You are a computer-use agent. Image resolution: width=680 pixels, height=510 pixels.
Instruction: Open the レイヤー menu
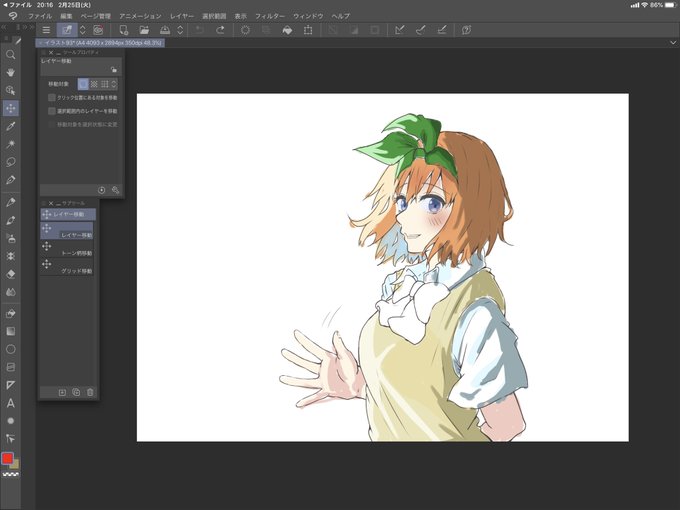(x=182, y=16)
